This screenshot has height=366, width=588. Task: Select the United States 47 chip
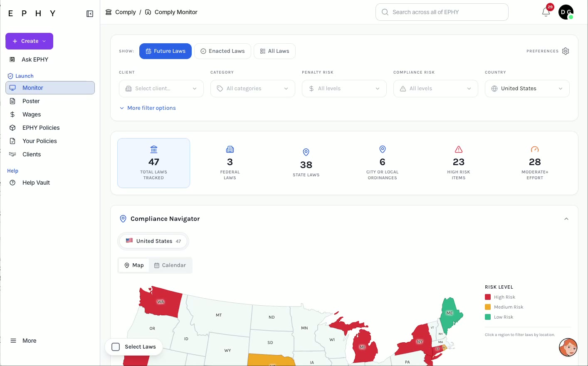[153, 241]
